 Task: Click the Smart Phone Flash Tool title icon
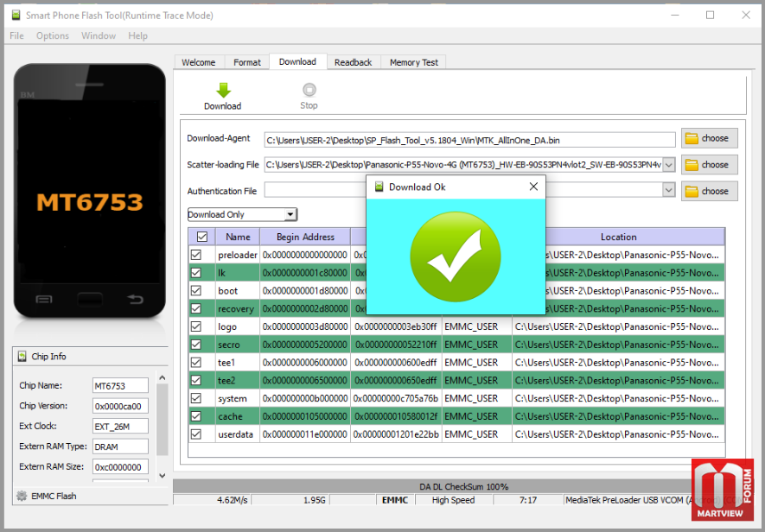16,16
